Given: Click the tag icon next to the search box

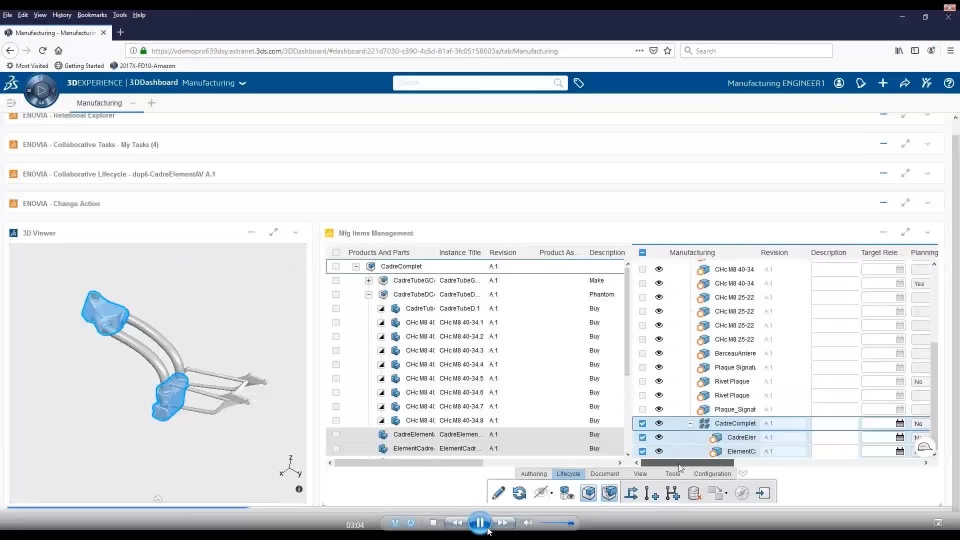Looking at the screenshot, I should coord(579,83).
